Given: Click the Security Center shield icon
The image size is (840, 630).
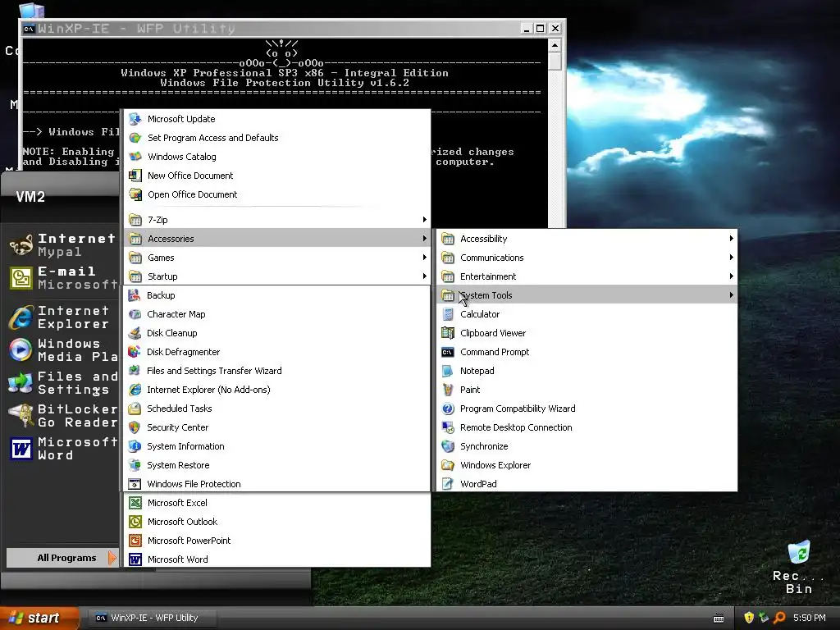Looking at the screenshot, I should tap(135, 427).
